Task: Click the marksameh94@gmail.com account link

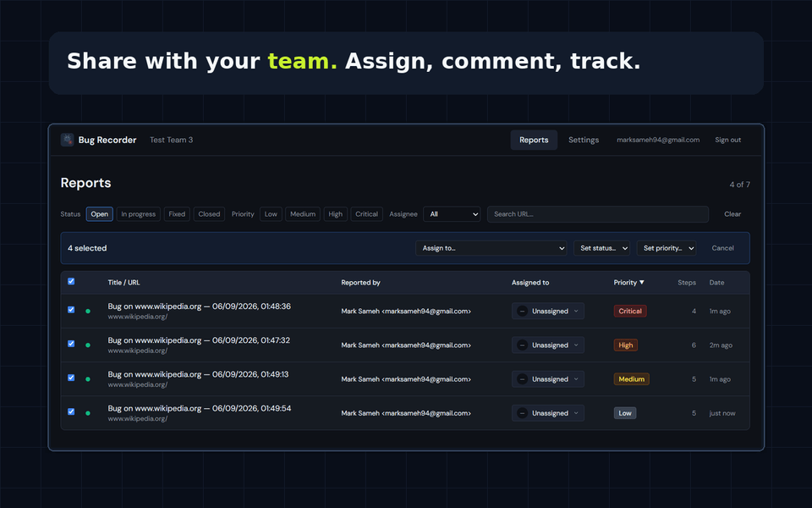Action: pyautogui.click(x=658, y=140)
